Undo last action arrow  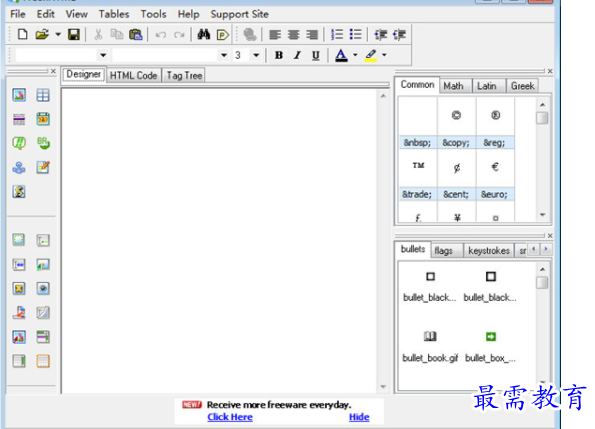(161, 35)
